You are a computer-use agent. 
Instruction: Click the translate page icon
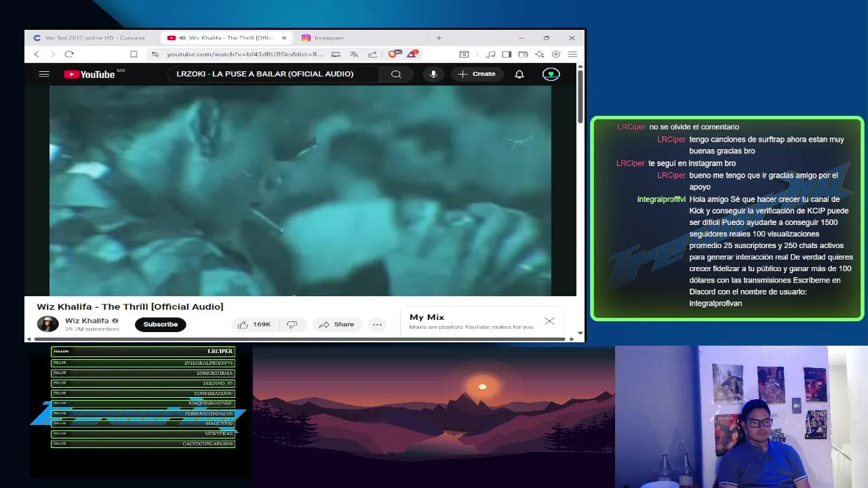click(x=354, y=54)
